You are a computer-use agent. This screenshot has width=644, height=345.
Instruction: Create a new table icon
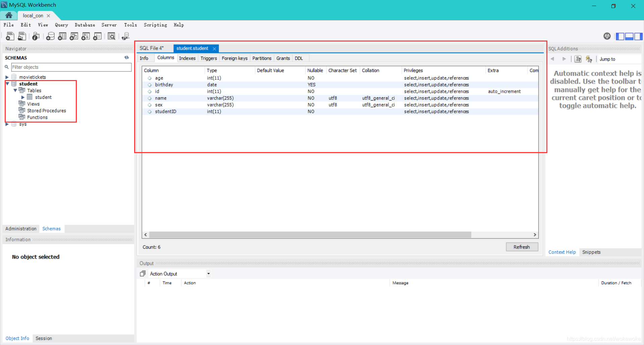pyautogui.click(x=62, y=36)
